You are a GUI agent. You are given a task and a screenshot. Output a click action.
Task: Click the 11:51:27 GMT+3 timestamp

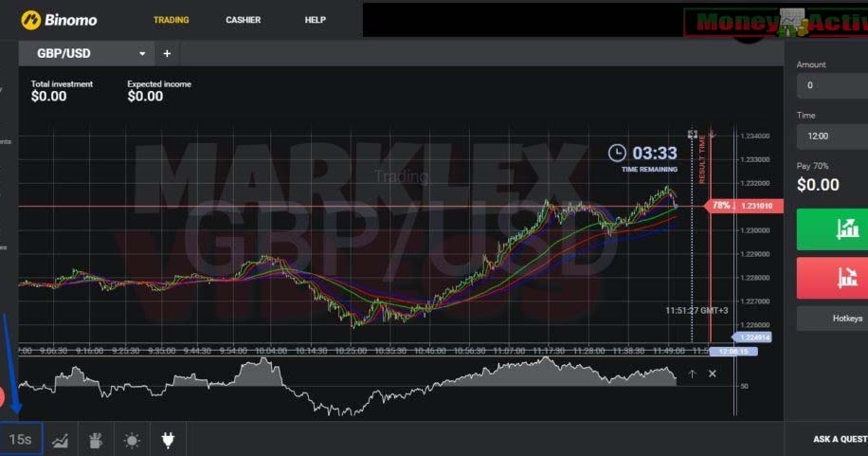click(x=696, y=310)
